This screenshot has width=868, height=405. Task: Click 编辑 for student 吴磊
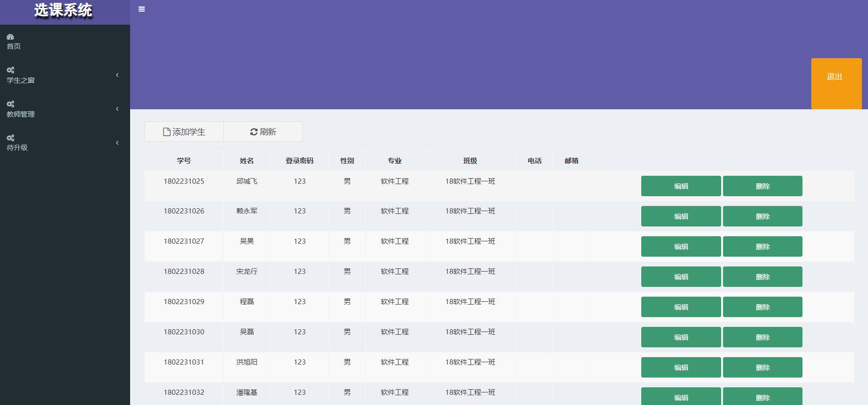[x=681, y=337]
